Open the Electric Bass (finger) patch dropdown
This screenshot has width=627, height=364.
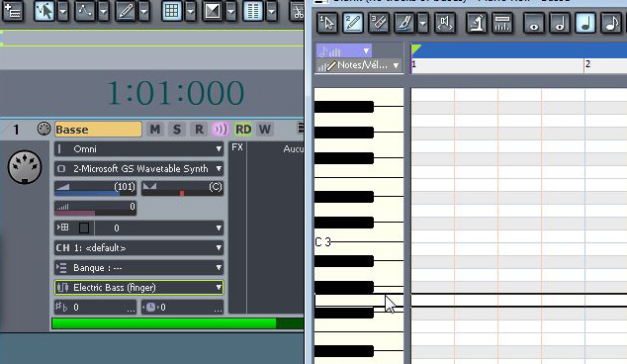138,287
